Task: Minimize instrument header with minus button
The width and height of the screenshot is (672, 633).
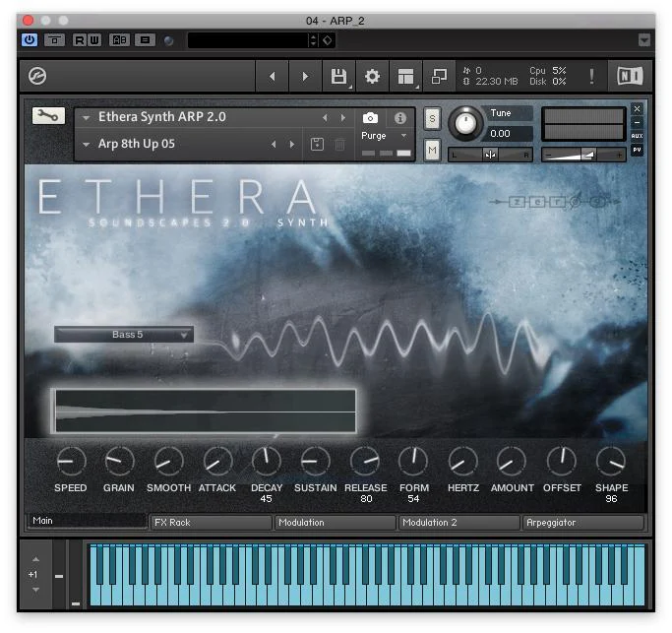Action: click(637, 123)
